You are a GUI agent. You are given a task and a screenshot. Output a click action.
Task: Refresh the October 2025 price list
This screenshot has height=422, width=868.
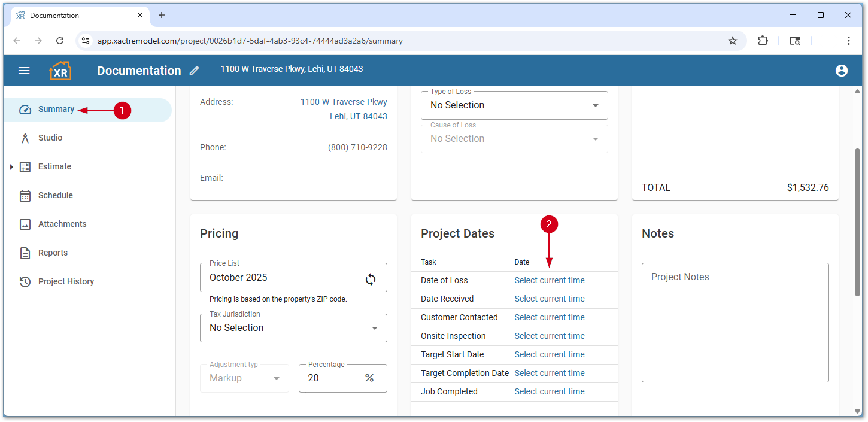pyautogui.click(x=371, y=279)
